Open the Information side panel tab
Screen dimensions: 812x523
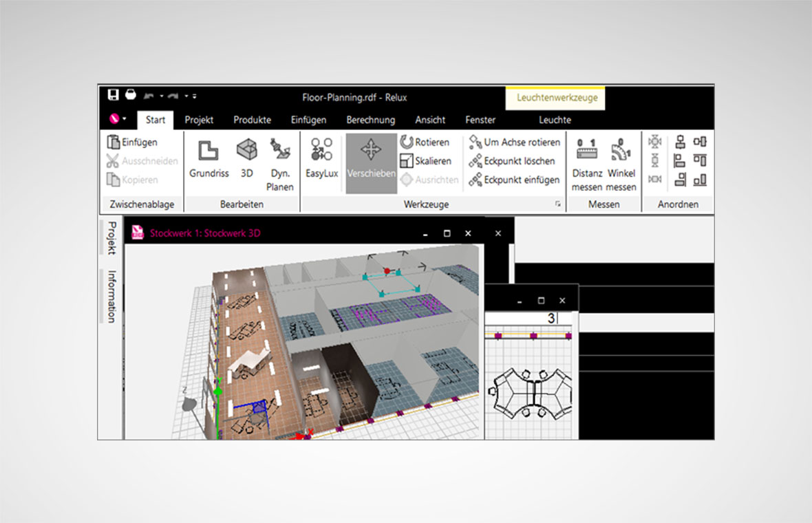click(x=111, y=296)
